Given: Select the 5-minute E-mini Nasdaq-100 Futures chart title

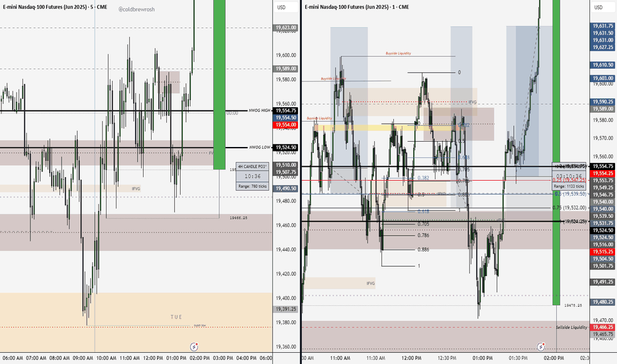Looking at the screenshot, I should pos(55,7).
